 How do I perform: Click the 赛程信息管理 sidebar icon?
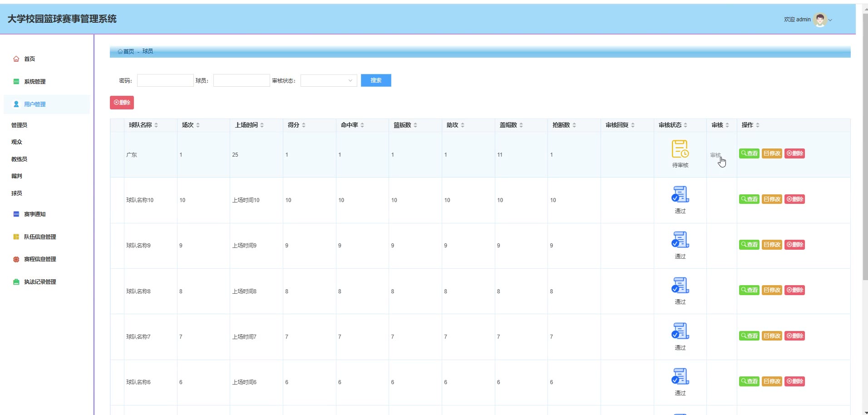pos(16,259)
